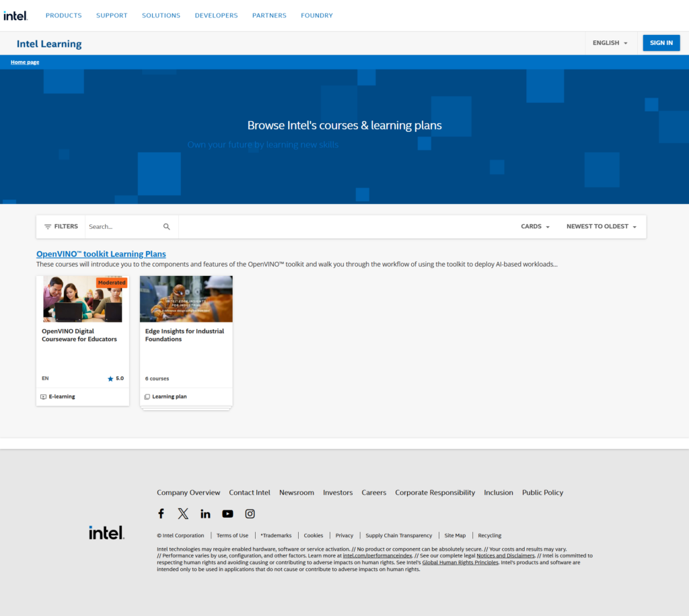Click the search magnifier icon
The image size is (689, 616).
[166, 226]
